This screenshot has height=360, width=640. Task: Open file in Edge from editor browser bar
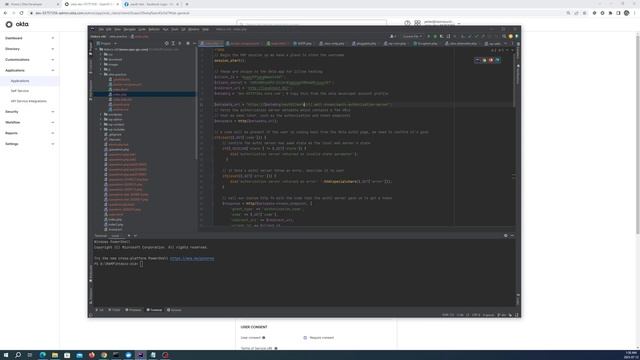[x=497, y=60]
